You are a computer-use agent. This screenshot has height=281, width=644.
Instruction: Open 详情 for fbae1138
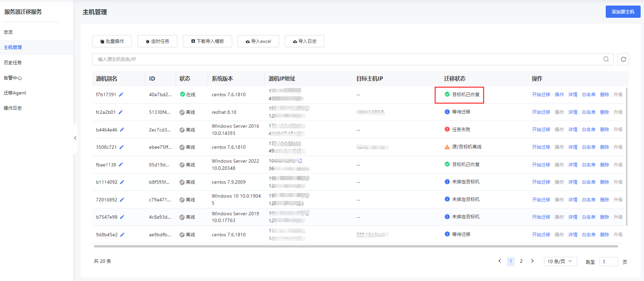click(x=573, y=164)
